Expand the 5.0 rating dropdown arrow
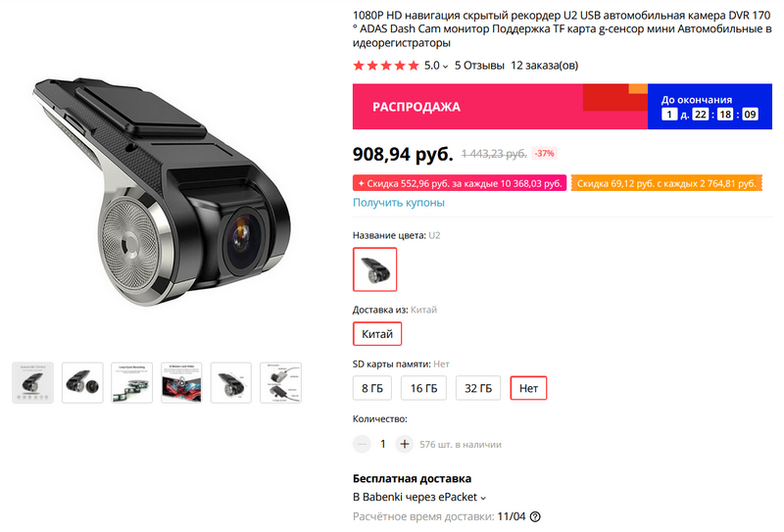The width and height of the screenshot is (784, 532). (445, 67)
